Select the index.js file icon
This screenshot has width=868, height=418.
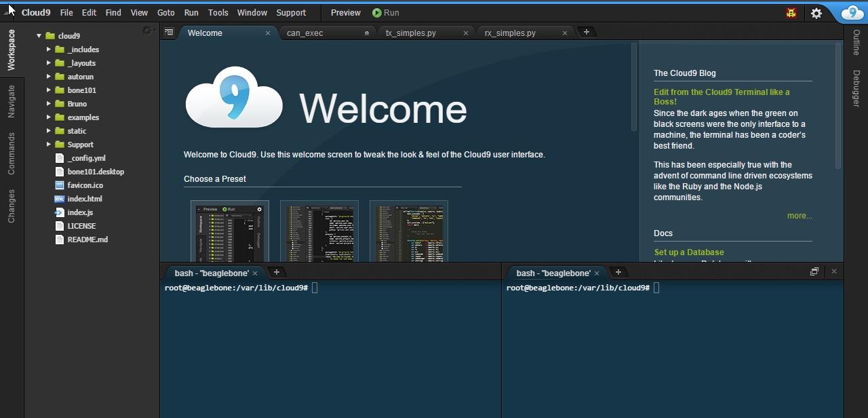point(60,212)
